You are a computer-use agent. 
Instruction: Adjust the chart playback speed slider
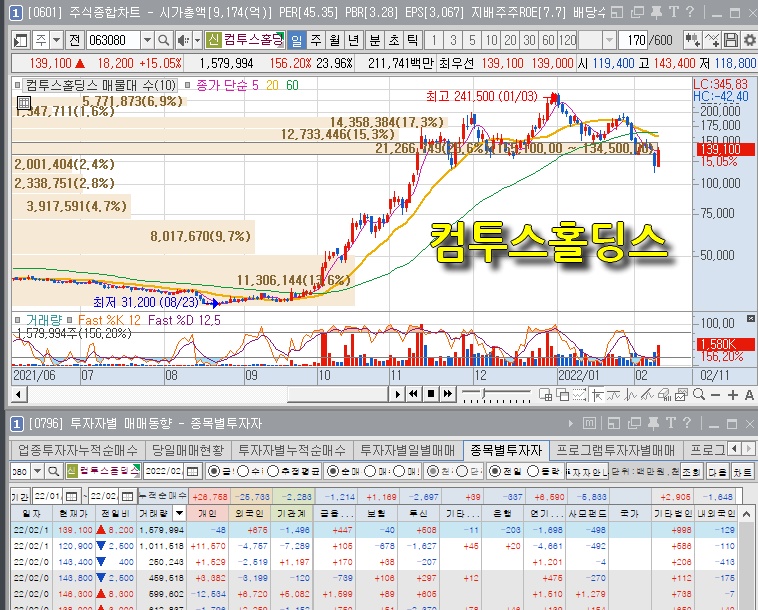[484, 393]
